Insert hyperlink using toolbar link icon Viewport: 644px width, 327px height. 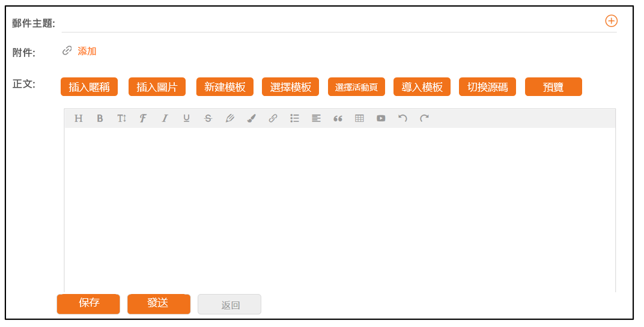273,118
